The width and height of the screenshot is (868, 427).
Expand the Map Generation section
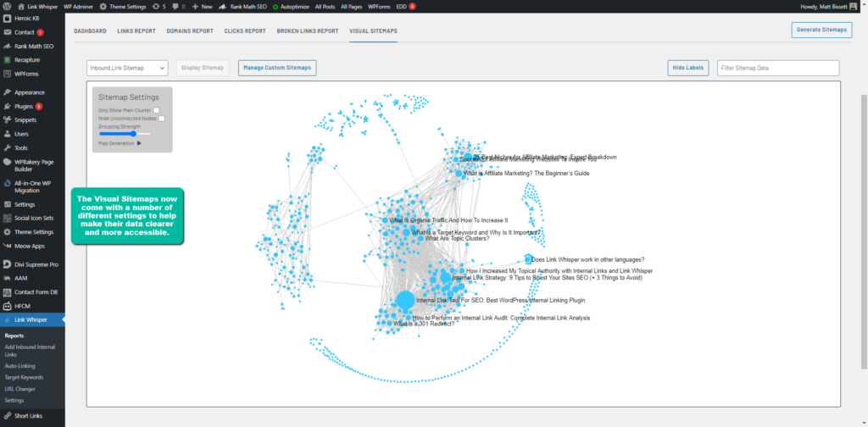point(139,143)
